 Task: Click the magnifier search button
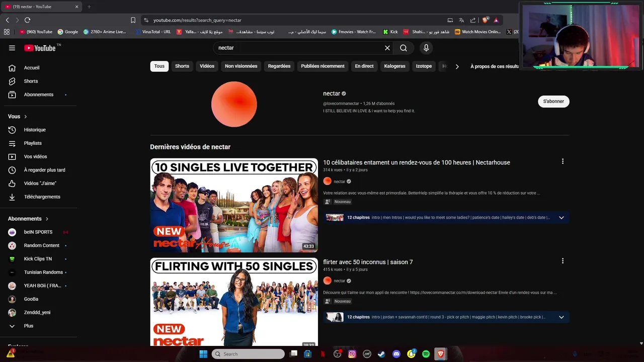[x=404, y=48]
